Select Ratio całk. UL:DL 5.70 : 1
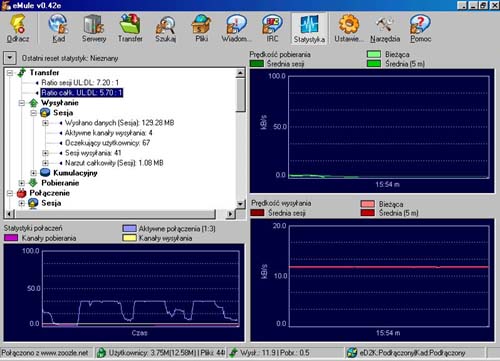Screen dimensions: 500x361 click(82, 93)
